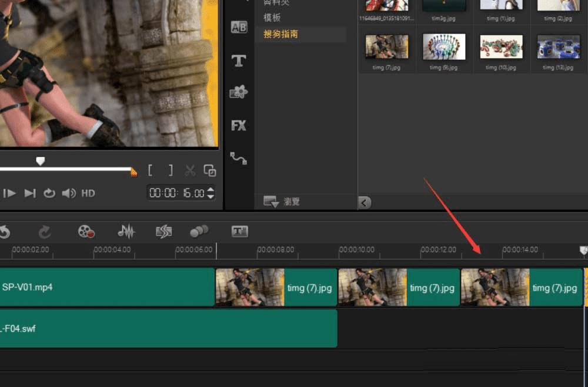Screen dimensions: 588x387
Task: Open the Auto Music icon in timeline toolbar
Action: pos(163,231)
